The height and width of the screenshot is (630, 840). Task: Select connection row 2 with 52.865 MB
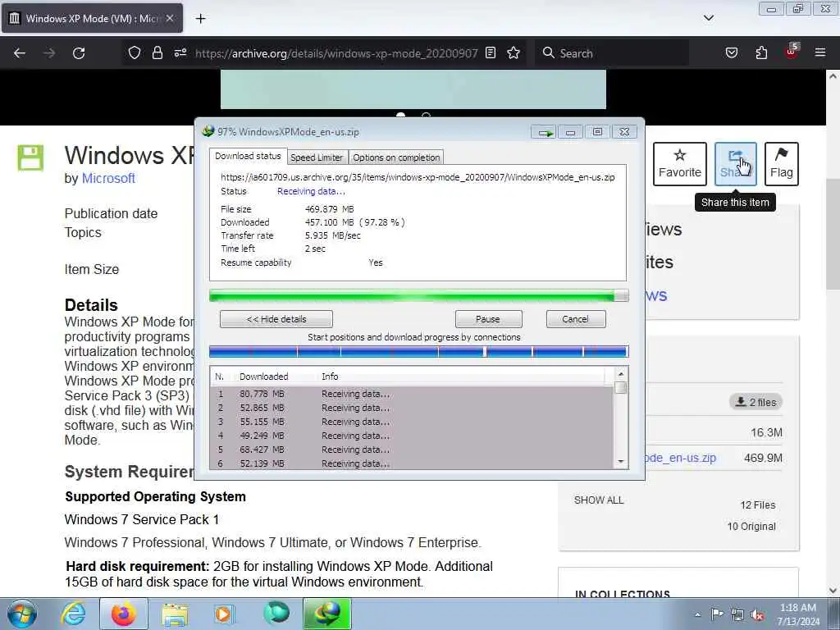point(412,408)
